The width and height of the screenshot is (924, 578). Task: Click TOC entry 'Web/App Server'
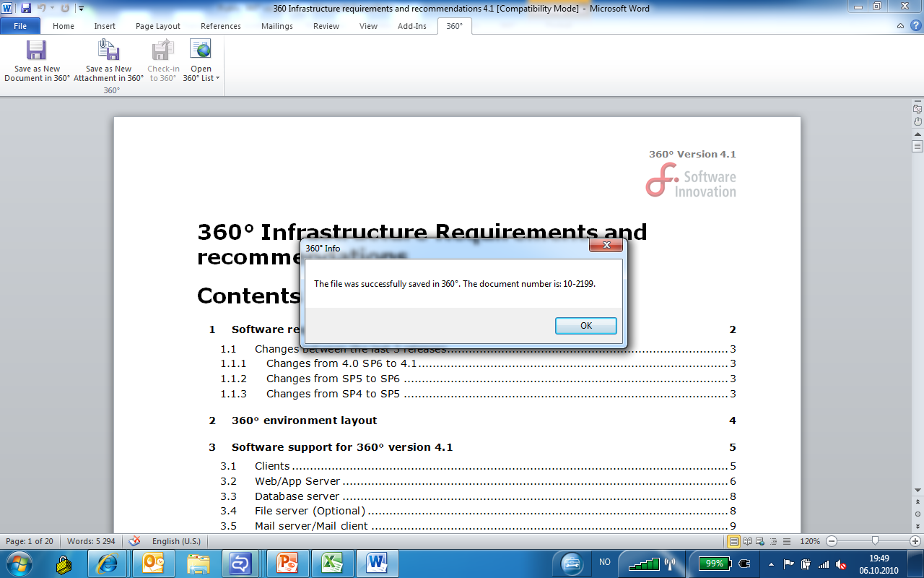coord(297,481)
